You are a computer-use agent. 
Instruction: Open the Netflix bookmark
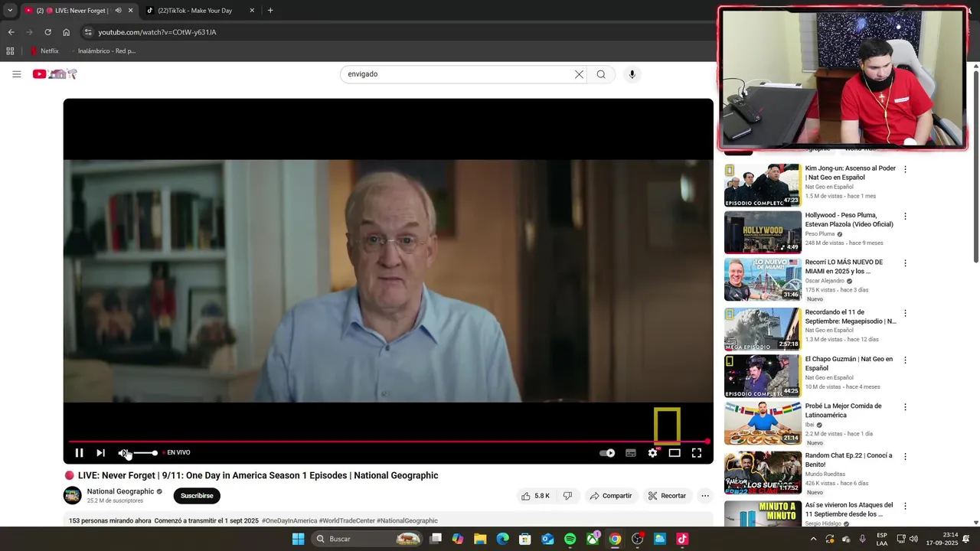tap(44, 51)
